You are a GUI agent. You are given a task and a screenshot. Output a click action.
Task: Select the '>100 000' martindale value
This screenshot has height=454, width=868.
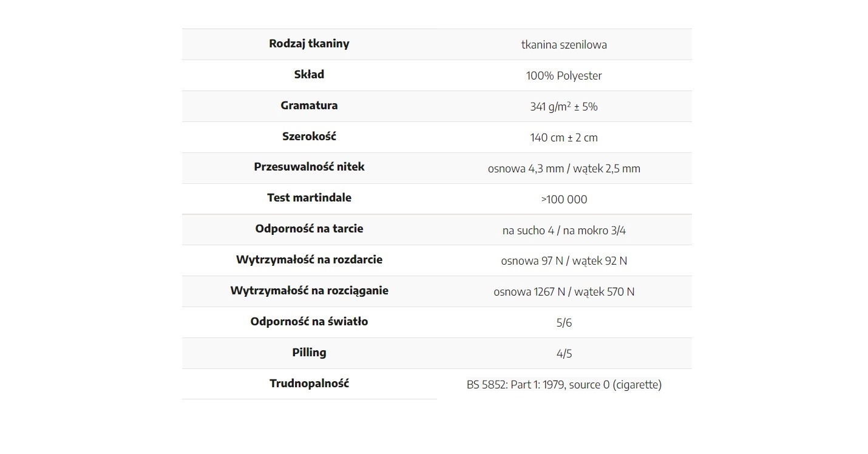click(x=564, y=200)
